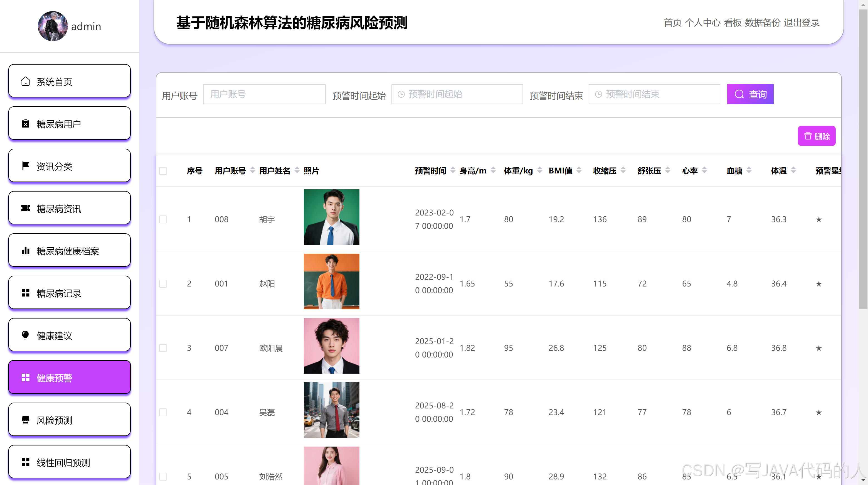Sort by 用户账号 column arrows

[252, 170]
